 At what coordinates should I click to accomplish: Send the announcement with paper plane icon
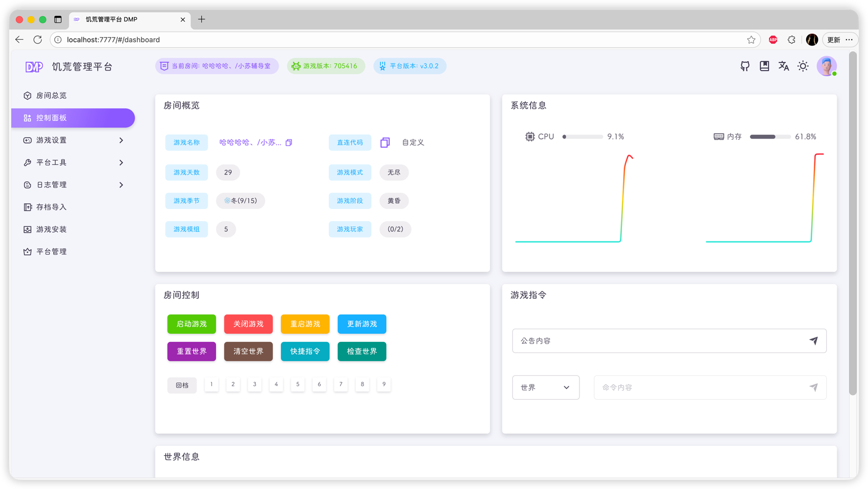click(x=813, y=341)
